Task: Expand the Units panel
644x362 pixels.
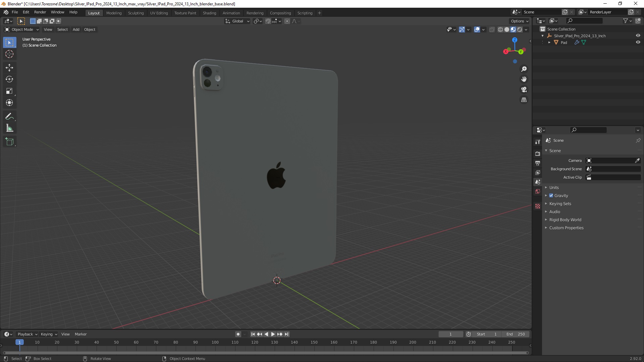Action: click(x=554, y=187)
